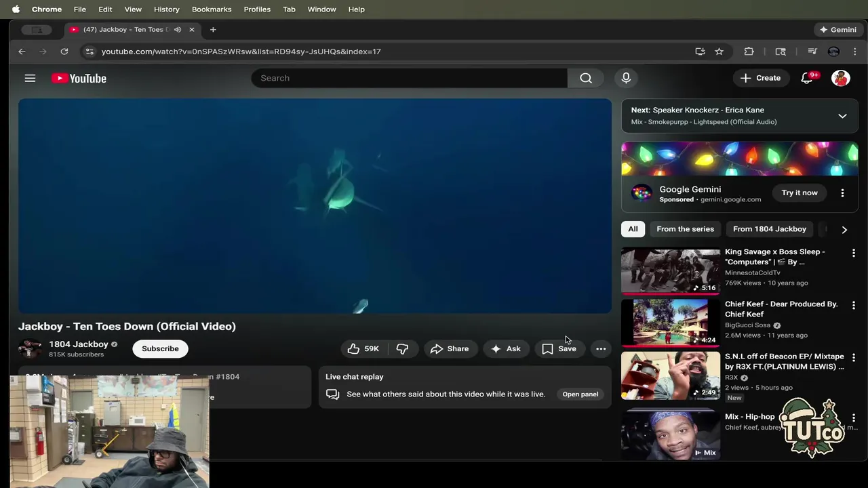Open install app icon in address bar

tap(700, 52)
